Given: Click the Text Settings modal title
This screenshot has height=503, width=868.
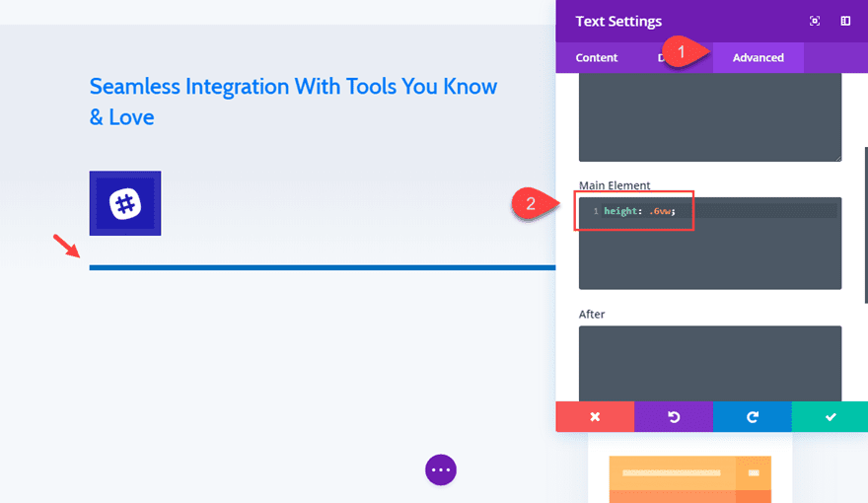Looking at the screenshot, I should [618, 21].
